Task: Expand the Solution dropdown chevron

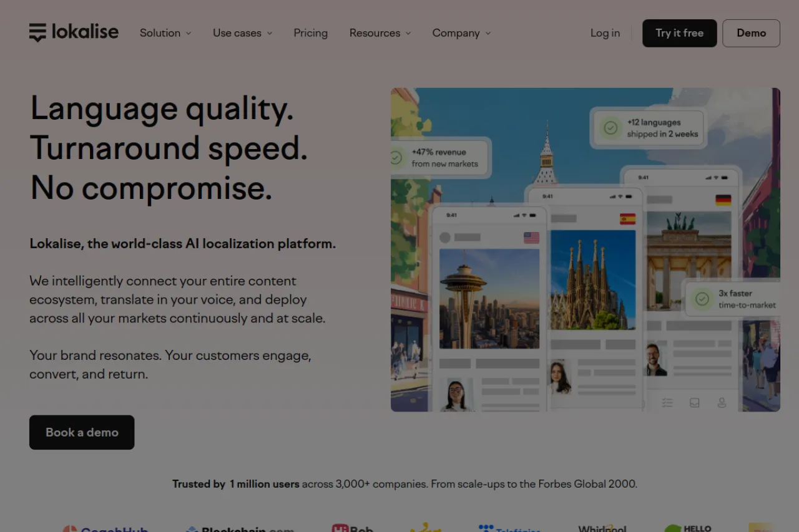Action: [x=189, y=34]
